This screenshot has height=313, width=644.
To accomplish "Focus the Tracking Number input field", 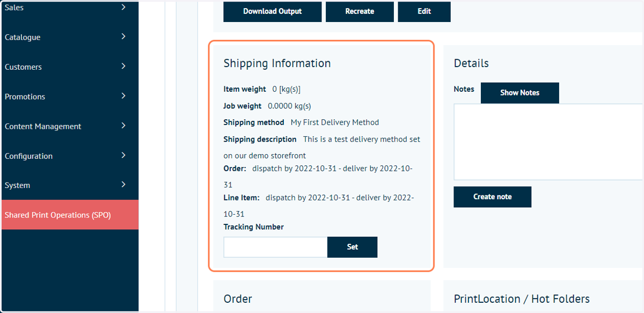I will point(275,247).
